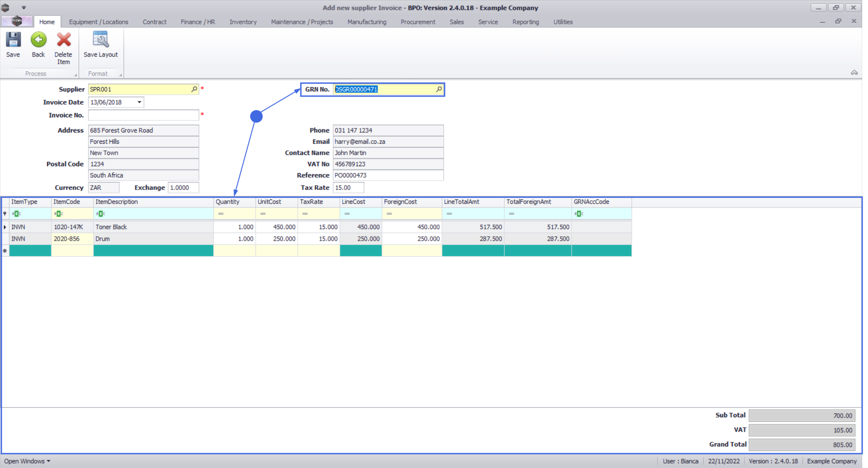868x468 pixels.
Task: Open the Procurement tab
Action: [418, 22]
